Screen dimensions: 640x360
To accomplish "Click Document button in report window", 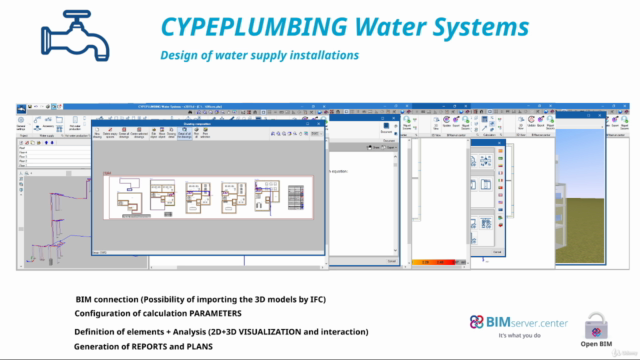I will coord(386,128).
